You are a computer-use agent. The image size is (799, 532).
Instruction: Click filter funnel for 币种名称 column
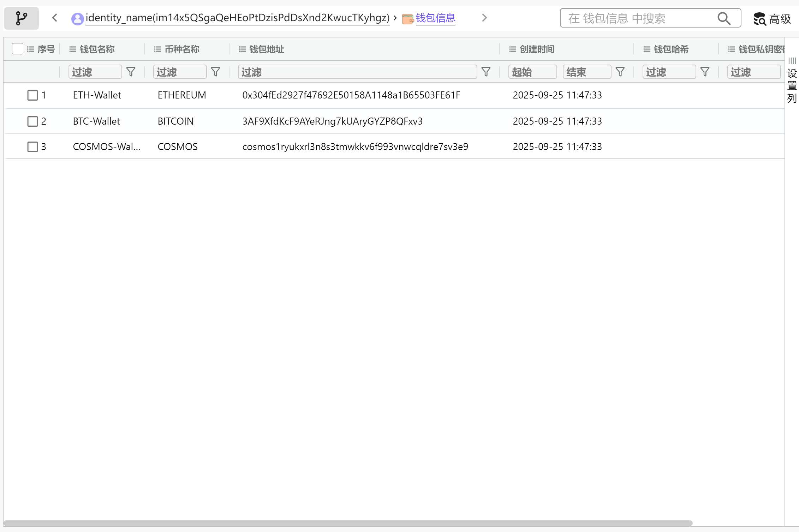[215, 72]
